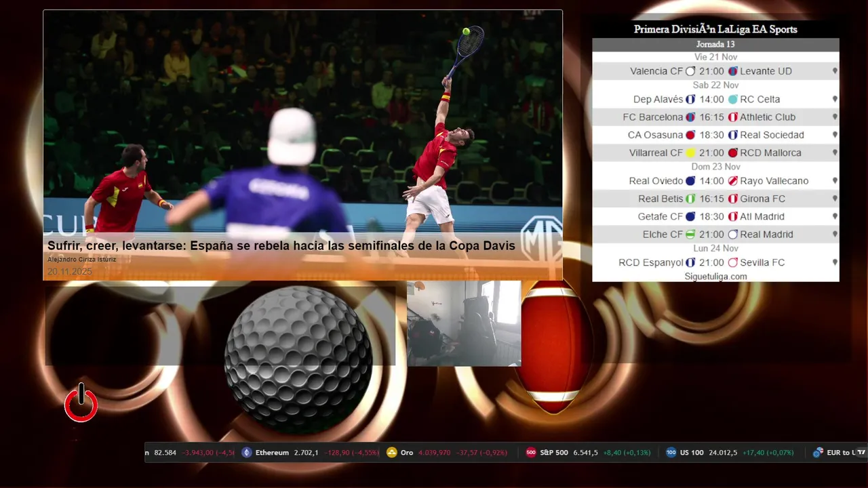Open Oro quote in the ticker

point(446,453)
